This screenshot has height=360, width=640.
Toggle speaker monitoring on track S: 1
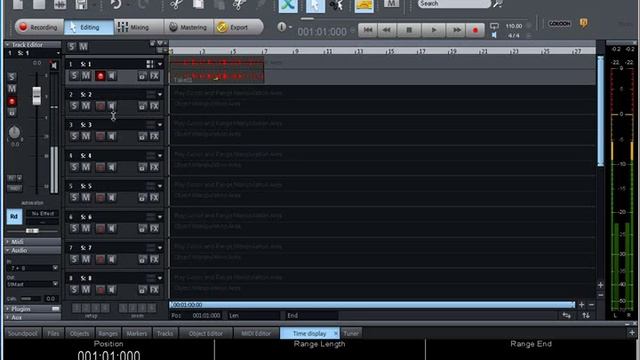(x=112, y=76)
